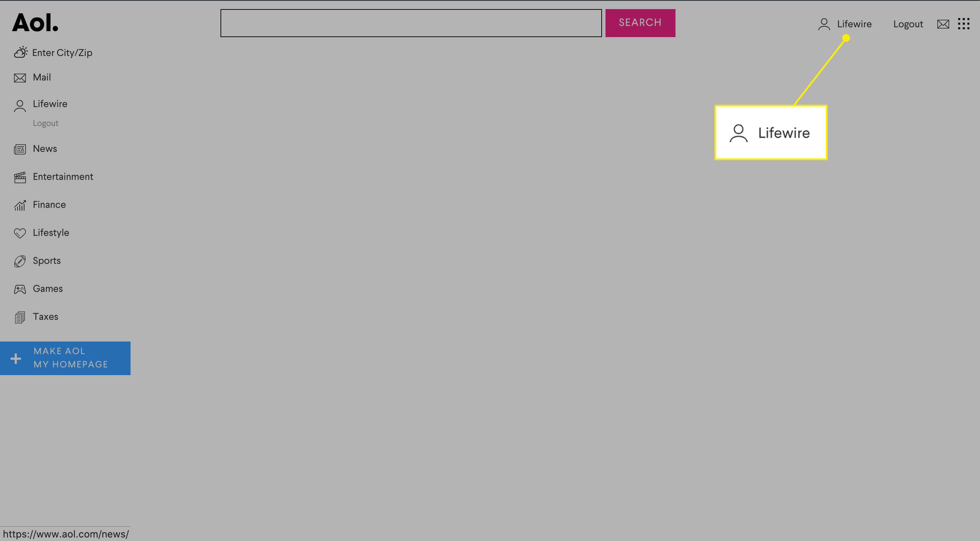Viewport: 980px width, 541px height.
Task: Click the Lifewire user account icon
Action: (x=824, y=23)
